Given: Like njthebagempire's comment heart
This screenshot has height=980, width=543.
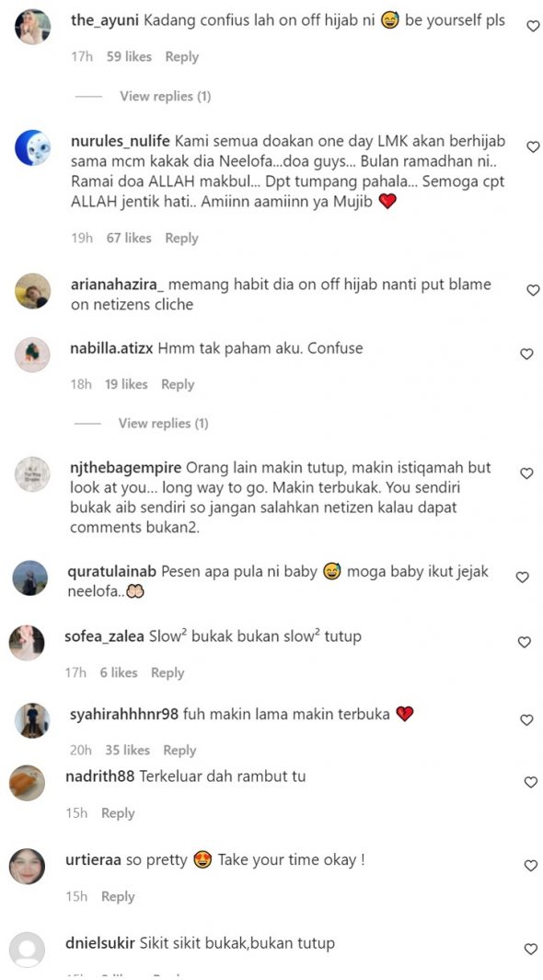Looking at the screenshot, I should pos(526,473).
